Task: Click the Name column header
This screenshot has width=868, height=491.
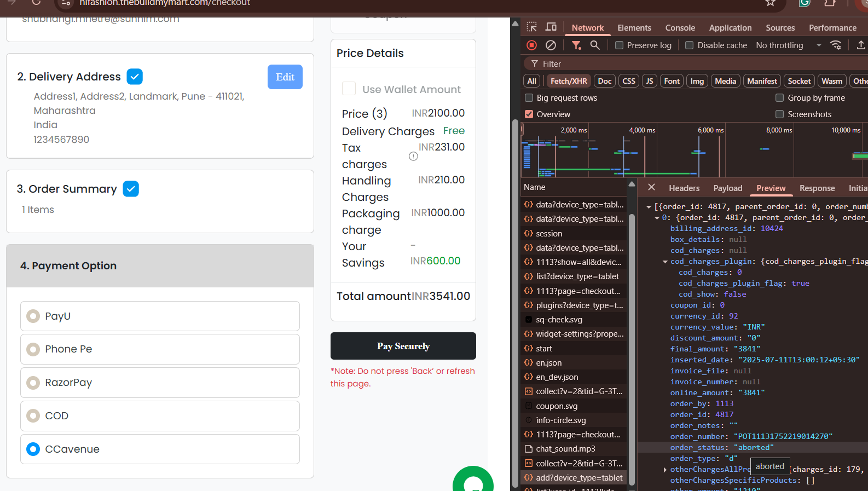Action: coord(574,187)
